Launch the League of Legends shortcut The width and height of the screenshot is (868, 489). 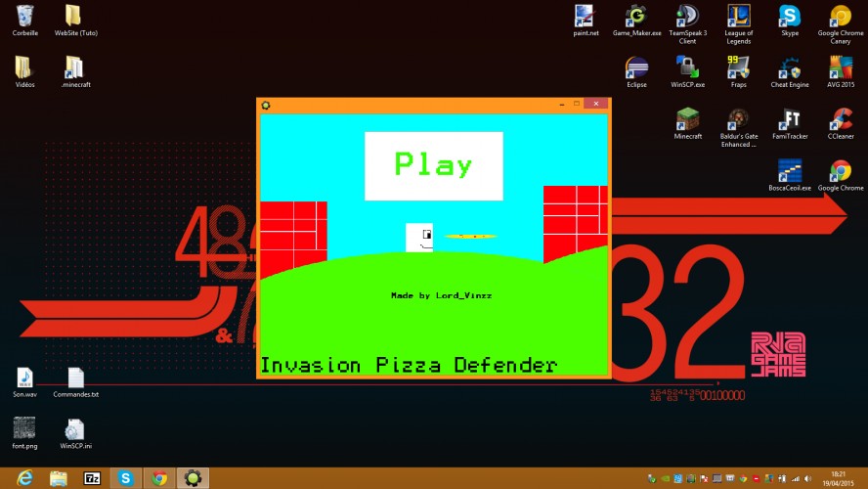tap(738, 24)
